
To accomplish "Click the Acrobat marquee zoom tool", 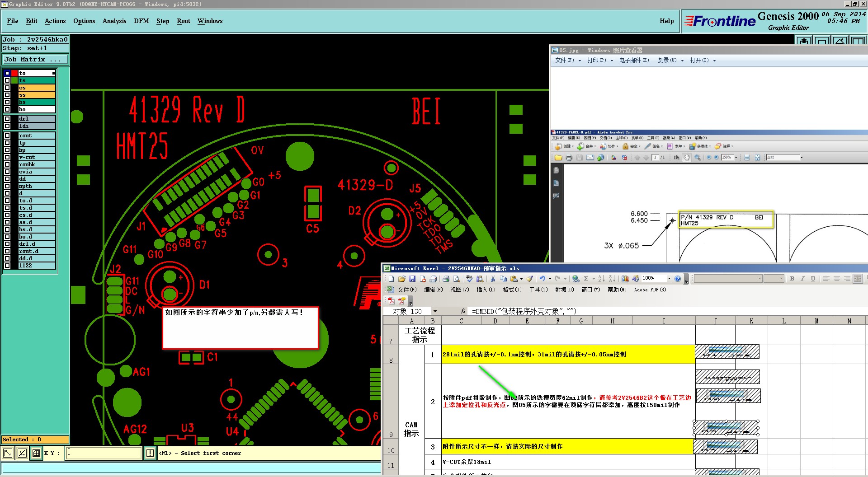I will tap(698, 158).
